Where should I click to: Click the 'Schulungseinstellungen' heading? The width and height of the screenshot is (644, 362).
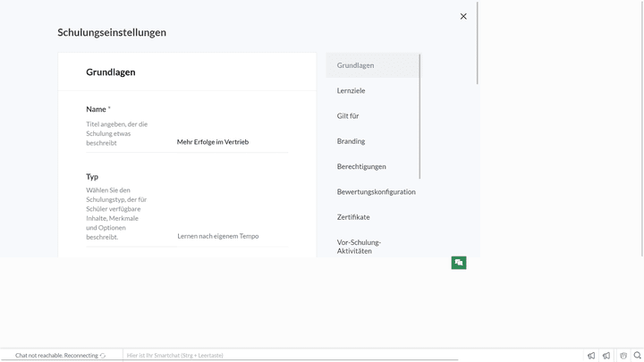point(112,32)
